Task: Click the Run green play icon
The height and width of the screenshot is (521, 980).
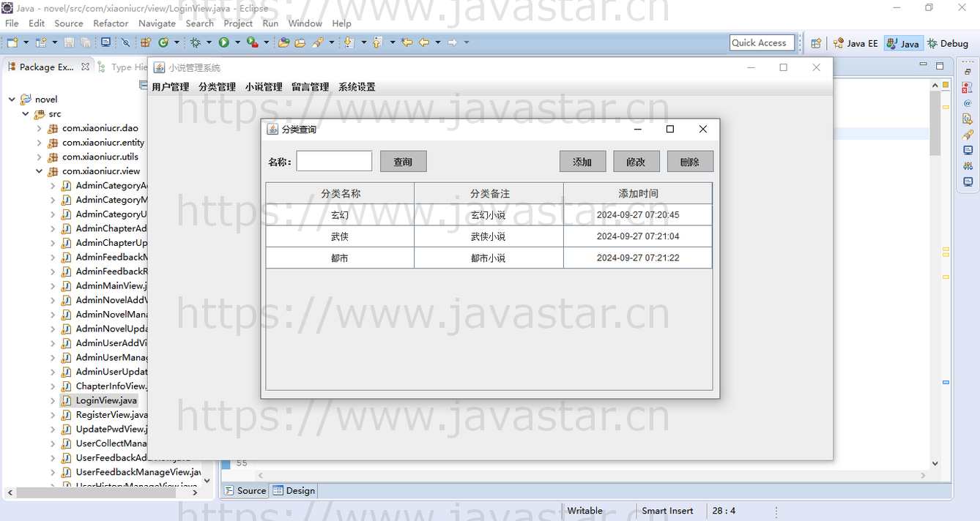Action: click(224, 42)
